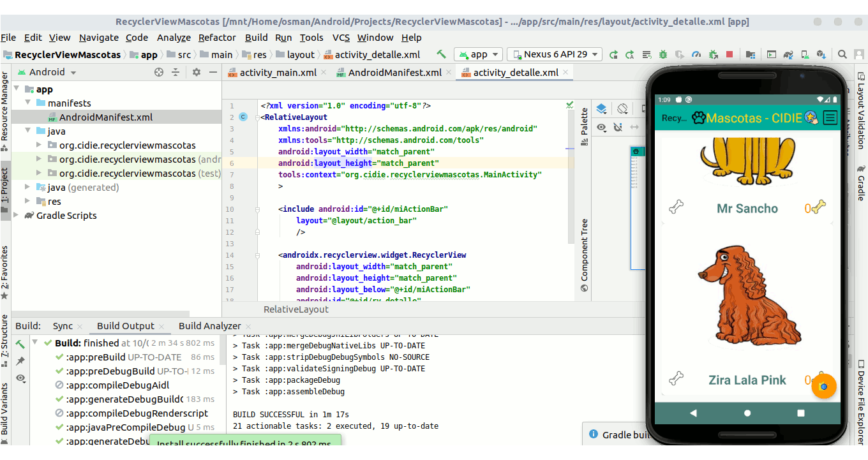The width and height of the screenshot is (868, 460).
Task: Expand the java (generated) folder
Action: tap(28, 187)
